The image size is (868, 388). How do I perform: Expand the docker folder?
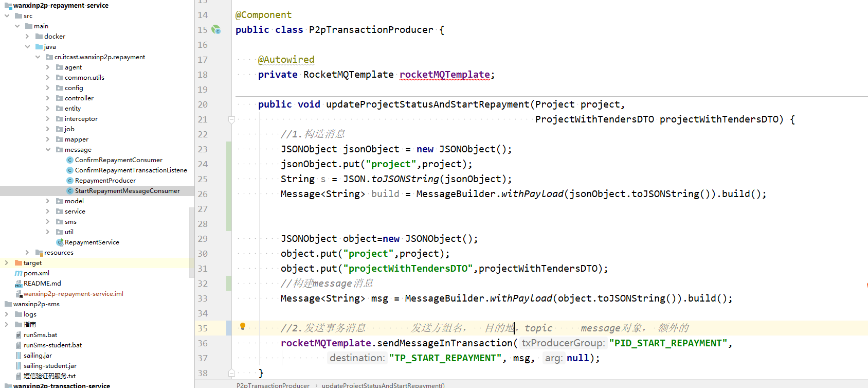[27, 37]
